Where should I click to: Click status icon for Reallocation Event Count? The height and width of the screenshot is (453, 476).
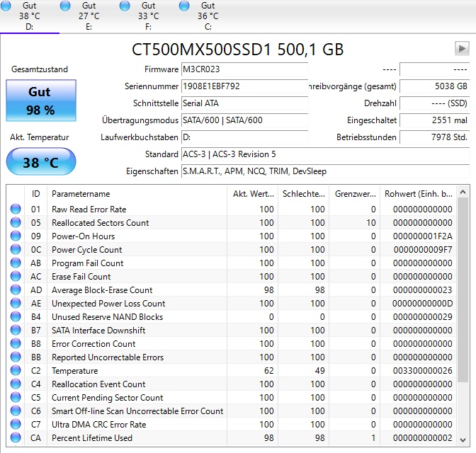(x=16, y=384)
